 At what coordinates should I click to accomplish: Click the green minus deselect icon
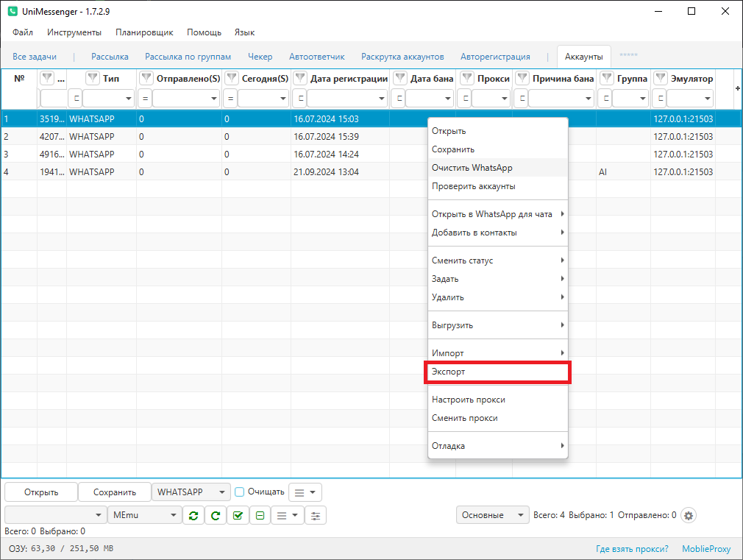point(260,516)
